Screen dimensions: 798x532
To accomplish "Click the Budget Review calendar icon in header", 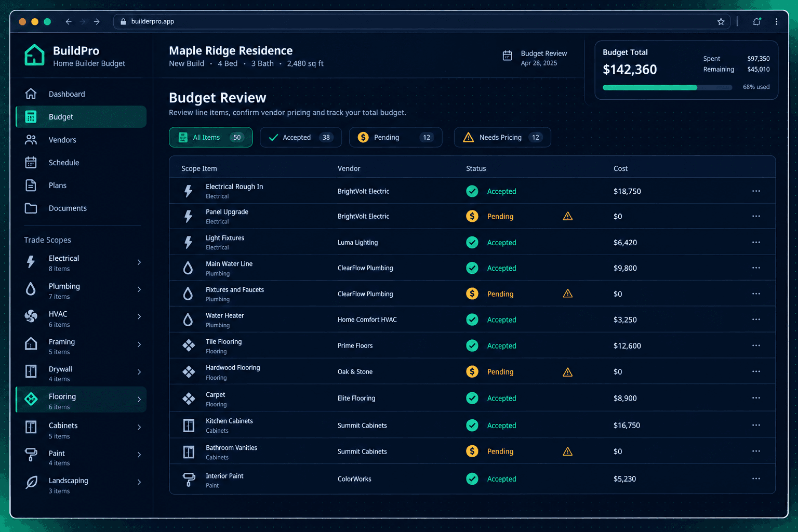I will coord(508,56).
